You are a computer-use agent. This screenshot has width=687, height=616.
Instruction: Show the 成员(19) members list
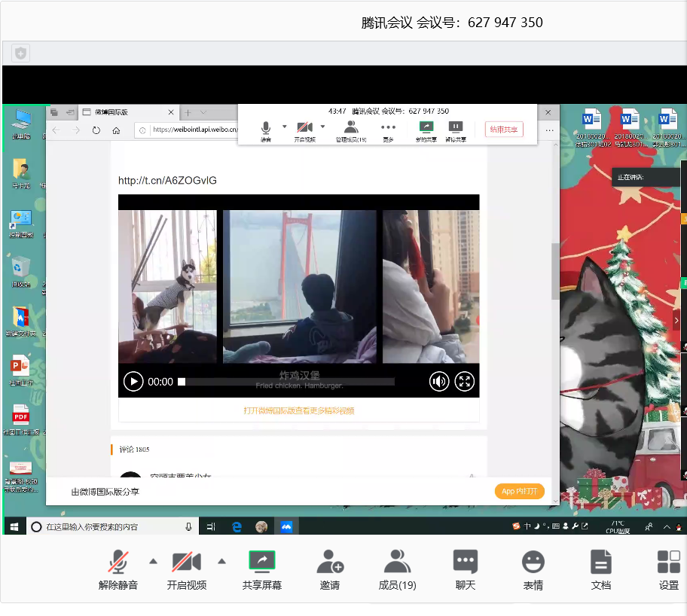point(398,569)
